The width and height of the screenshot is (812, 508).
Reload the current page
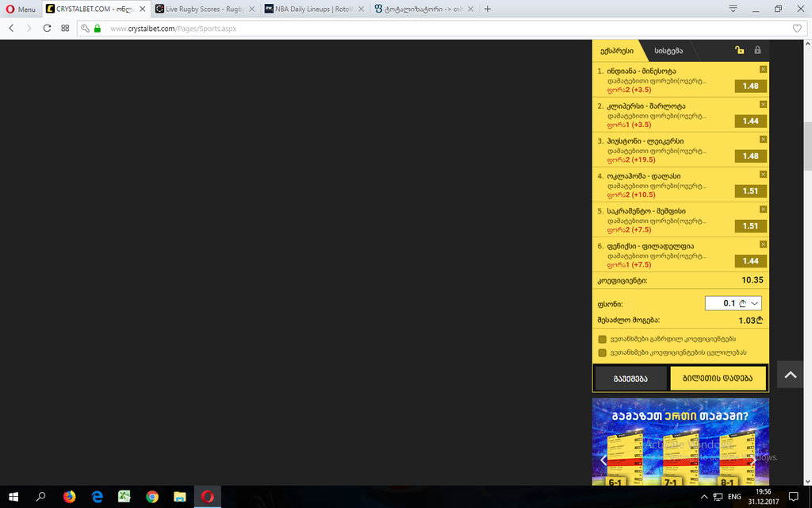coord(47,28)
